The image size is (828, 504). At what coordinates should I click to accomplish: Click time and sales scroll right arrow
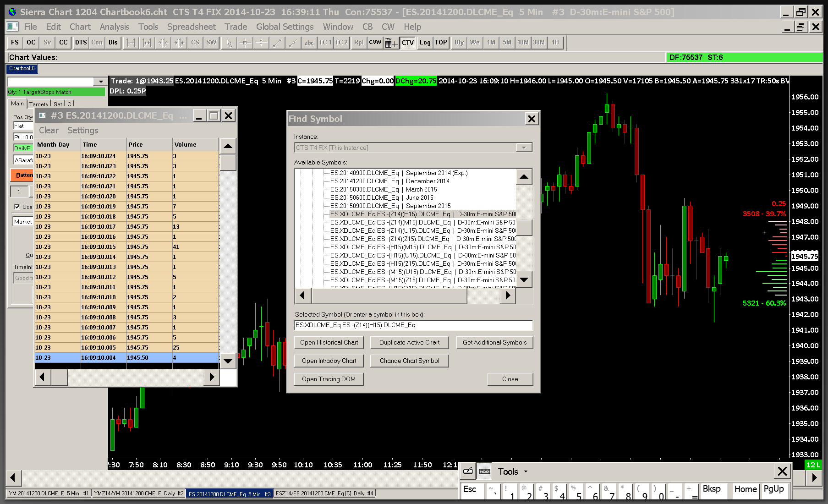coord(211,377)
